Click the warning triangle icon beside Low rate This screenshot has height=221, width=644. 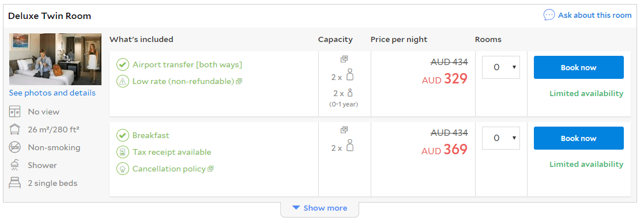pos(122,81)
